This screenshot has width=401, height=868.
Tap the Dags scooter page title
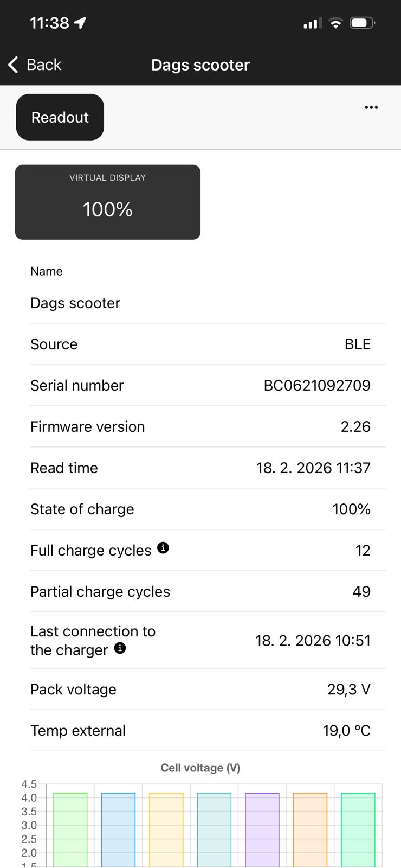[x=200, y=65]
